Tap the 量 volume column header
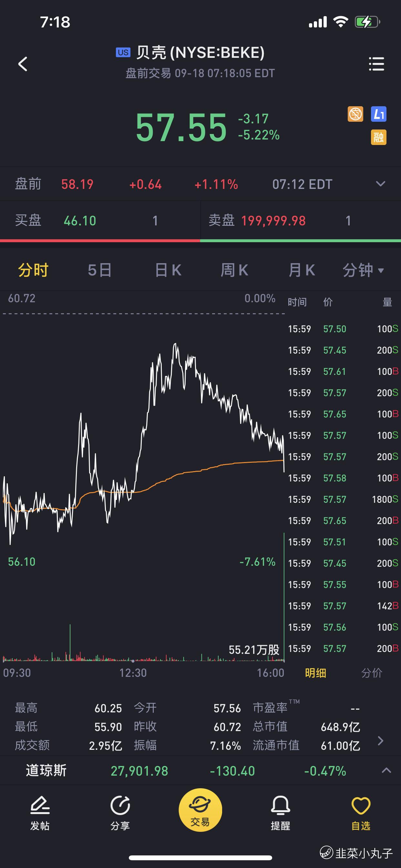Screen dimensions: 401x868 pyautogui.click(x=387, y=302)
